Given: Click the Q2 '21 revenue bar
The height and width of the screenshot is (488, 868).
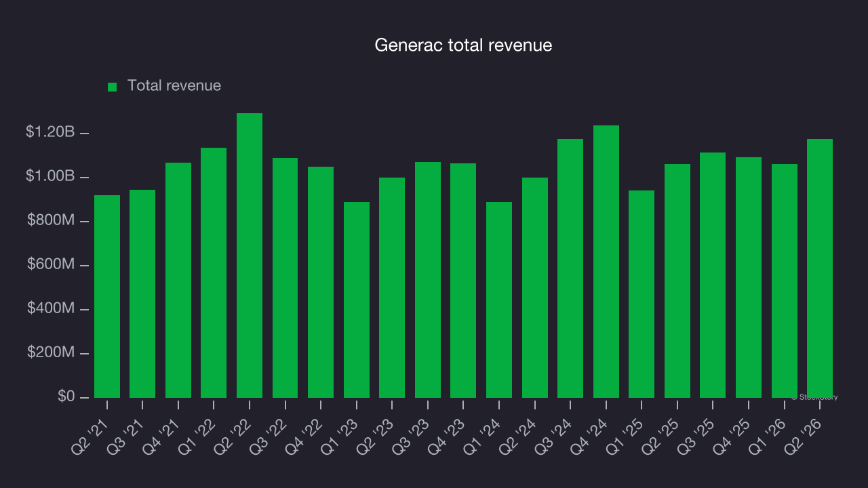Looking at the screenshot, I should (107, 296).
